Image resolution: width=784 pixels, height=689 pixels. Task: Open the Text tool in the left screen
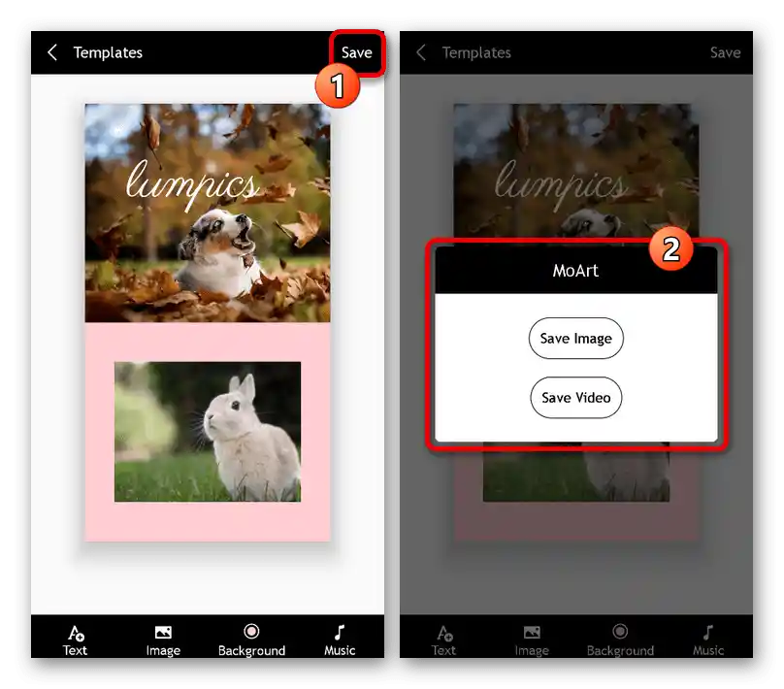tap(75, 640)
